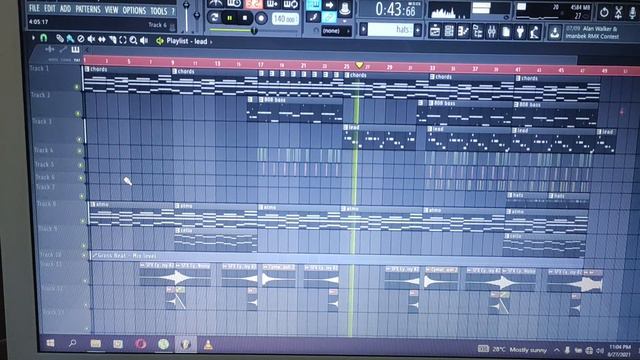This screenshot has height=360, width=640.
Task: Open the audio editor scissors icon
Action: click(618, 13)
